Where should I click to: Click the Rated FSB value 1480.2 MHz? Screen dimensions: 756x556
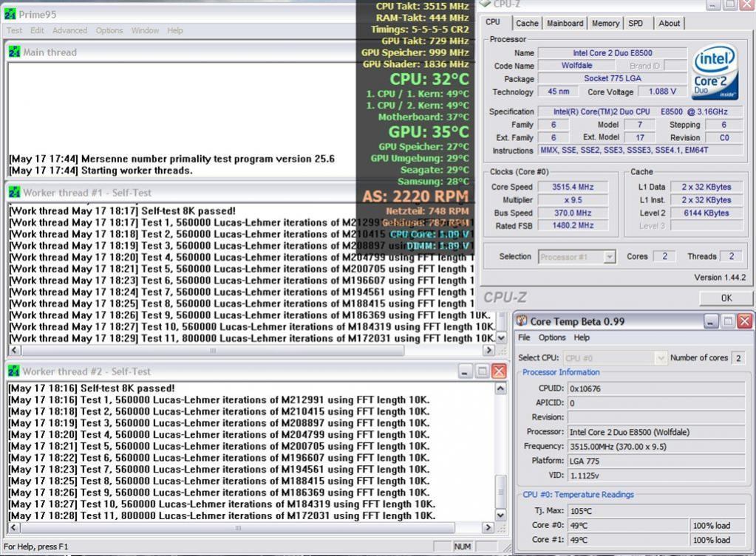pos(573,225)
